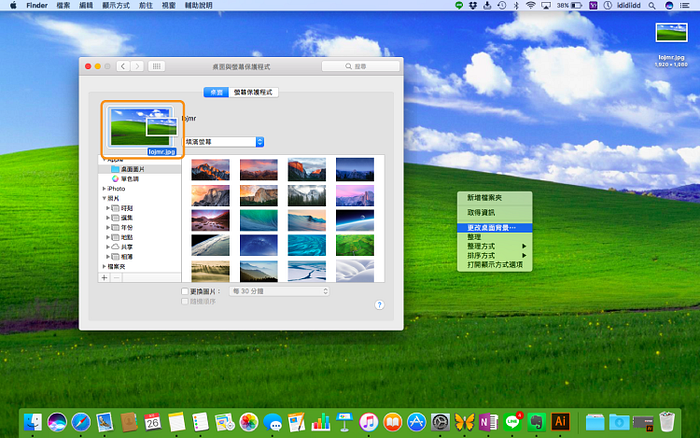Expand the 地點 item in sidebar
Viewport: 700px width, 438px height.
click(x=108, y=238)
